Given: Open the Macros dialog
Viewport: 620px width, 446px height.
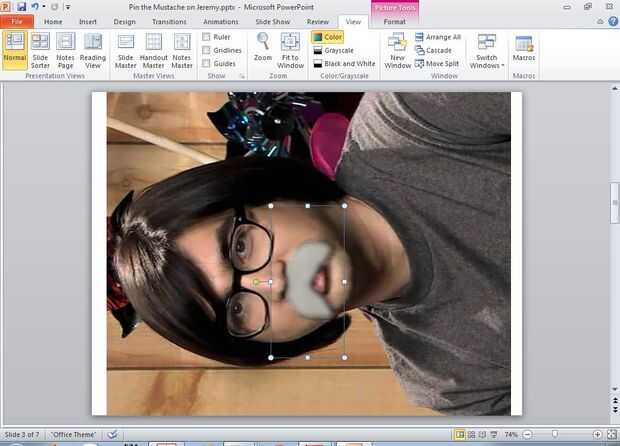Looking at the screenshot, I should (x=524, y=48).
